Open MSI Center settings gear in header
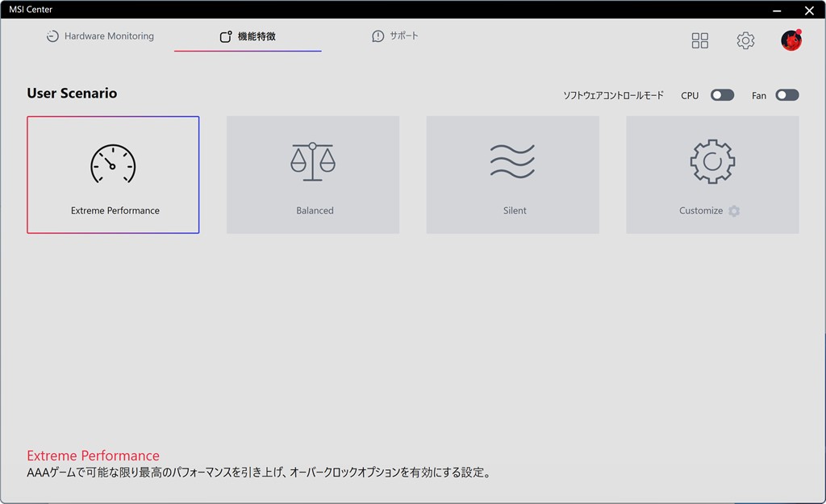This screenshot has height=504, width=826. [745, 40]
